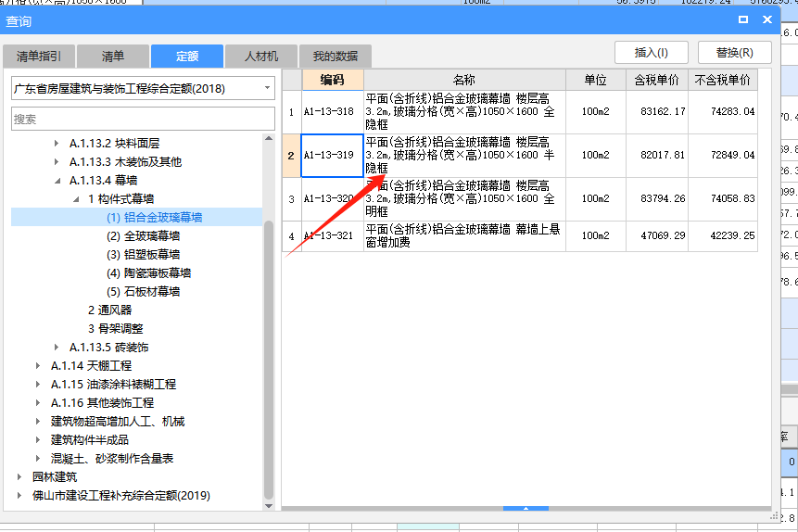Image resolution: width=798 pixels, height=532 pixels.
Task: Expand the 建筑物超高增加人工、机械 node
Action: point(38,422)
